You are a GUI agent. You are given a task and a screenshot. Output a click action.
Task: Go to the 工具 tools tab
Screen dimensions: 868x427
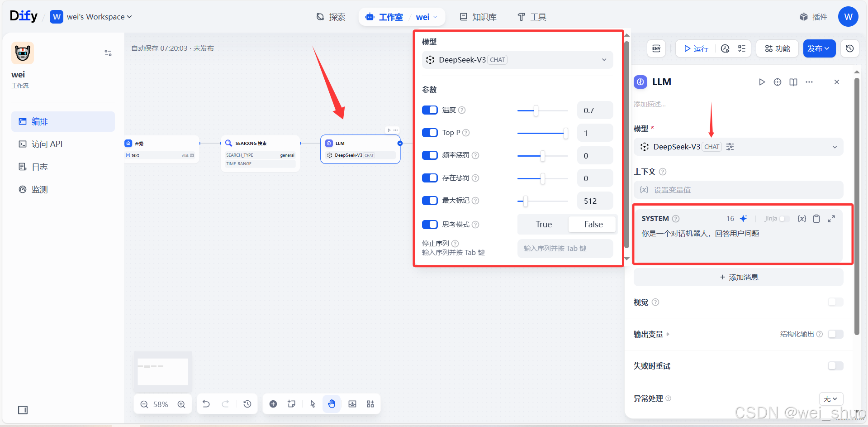pyautogui.click(x=532, y=17)
